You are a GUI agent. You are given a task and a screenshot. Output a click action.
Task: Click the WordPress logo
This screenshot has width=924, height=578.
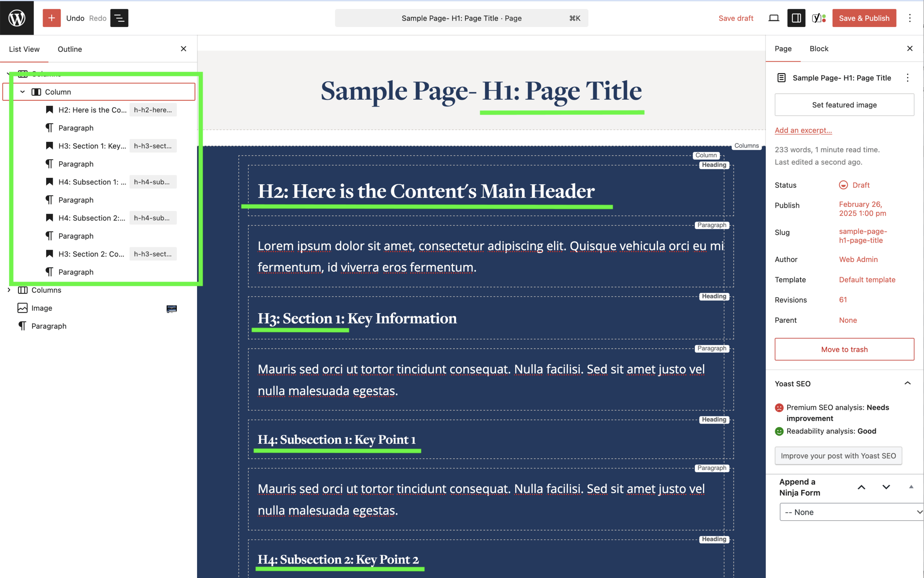[x=17, y=17]
